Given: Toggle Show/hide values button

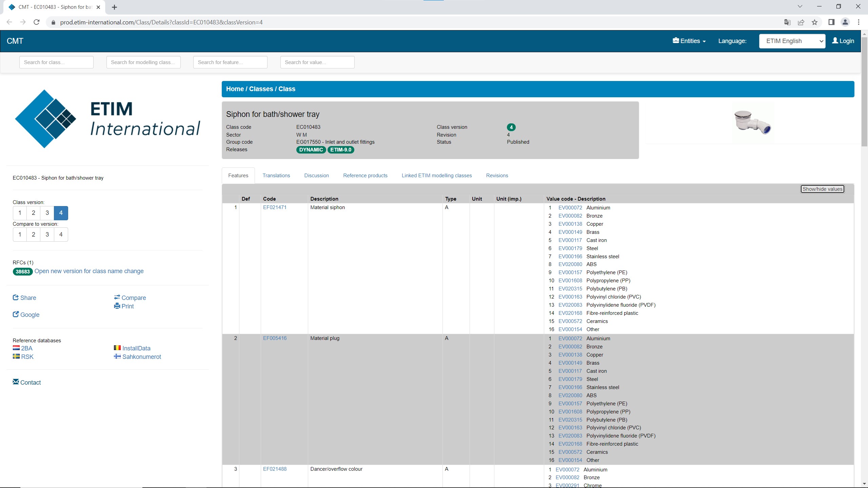Looking at the screenshot, I should [x=822, y=189].
